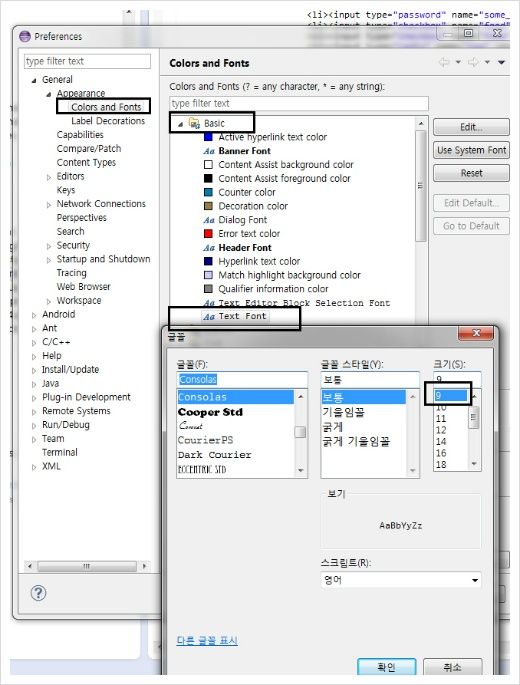Click the preferences tree filter text field

click(87, 61)
